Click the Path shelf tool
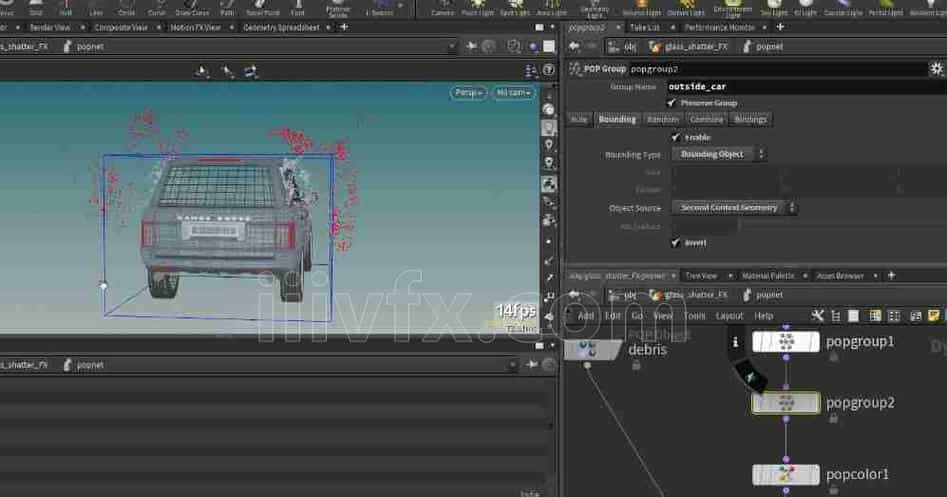The image size is (947, 497). (x=227, y=8)
